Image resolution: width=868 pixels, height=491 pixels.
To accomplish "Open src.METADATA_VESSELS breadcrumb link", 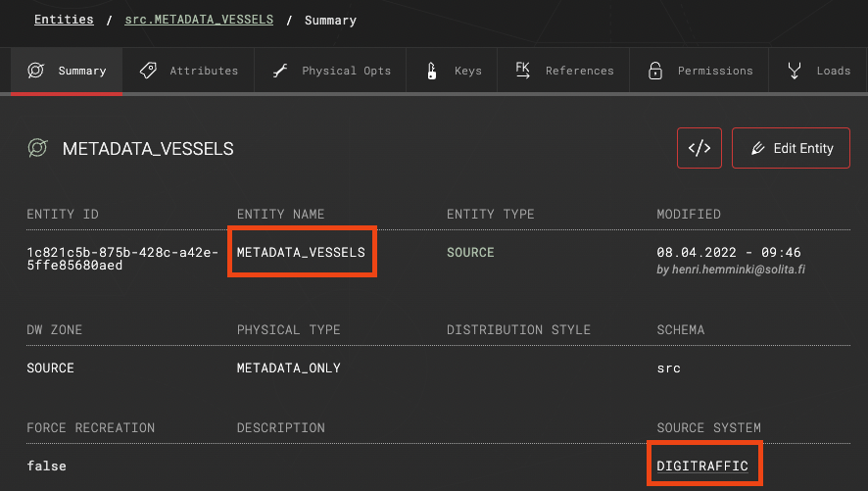I will coord(199,20).
